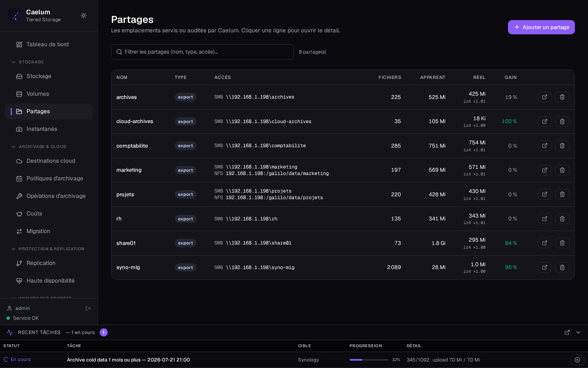Open details icon for archives share
Screen dimensions: 588x368
(x=545, y=97)
